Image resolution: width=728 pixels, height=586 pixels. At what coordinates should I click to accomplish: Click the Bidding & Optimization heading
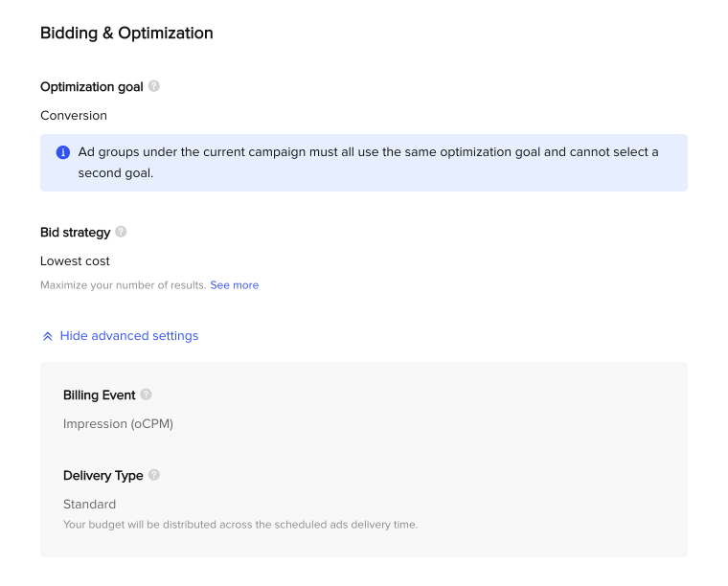click(x=126, y=34)
